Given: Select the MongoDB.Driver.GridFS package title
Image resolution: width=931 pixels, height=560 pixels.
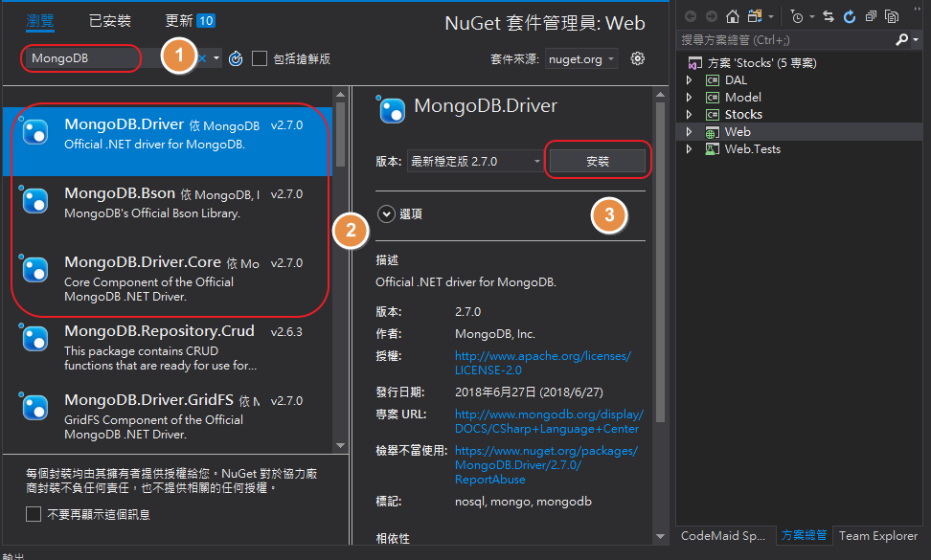Looking at the screenshot, I should (149, 400).
